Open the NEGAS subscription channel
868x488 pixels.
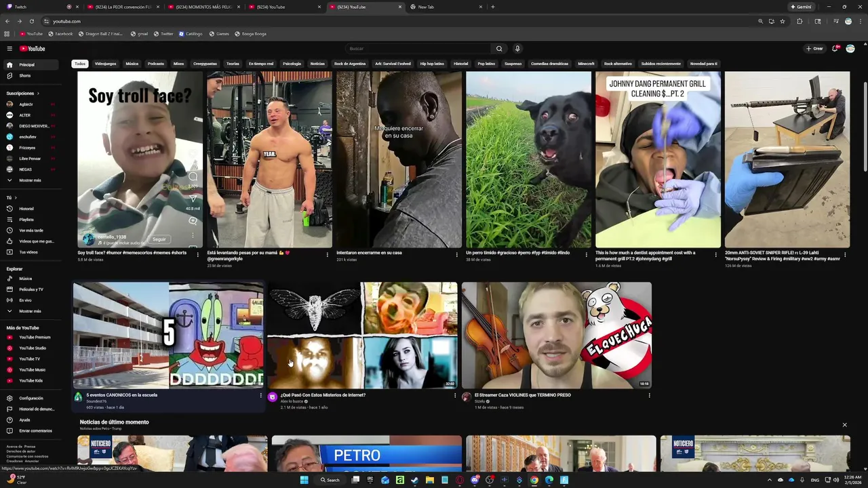[x=31, y=169]
